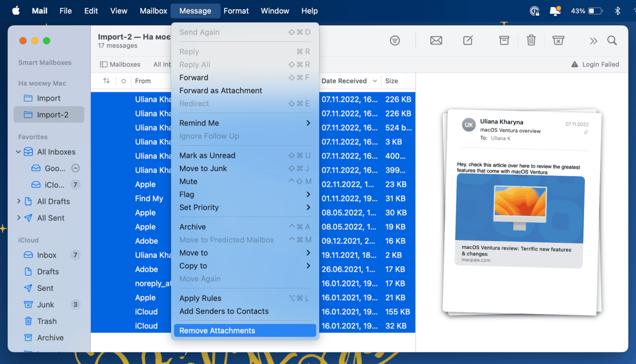This screenshot has height=364, width=636.
Task: Expand the Flag submenu
Action: click(x=245, y=195)
